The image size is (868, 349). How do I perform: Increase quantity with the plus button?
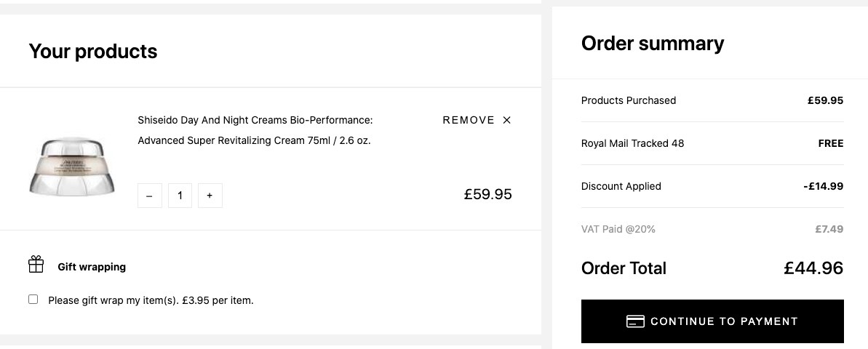point(210,196)
